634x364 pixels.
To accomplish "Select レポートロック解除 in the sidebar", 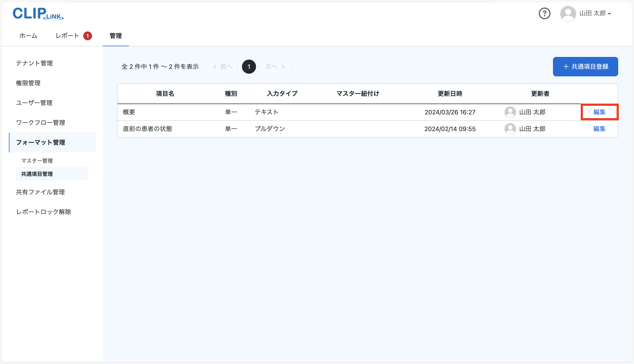I will [44, 212].
